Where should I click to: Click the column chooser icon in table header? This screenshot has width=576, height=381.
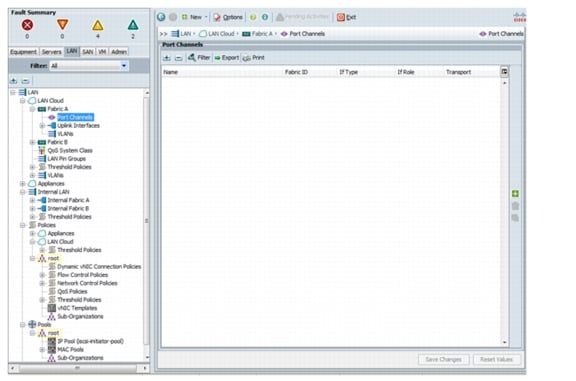[x=504, y=72]
